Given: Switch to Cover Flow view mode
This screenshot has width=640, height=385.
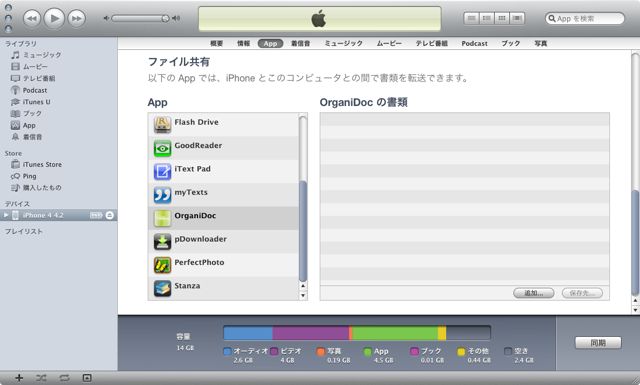Looking at the screenshot, I should 517,18.
